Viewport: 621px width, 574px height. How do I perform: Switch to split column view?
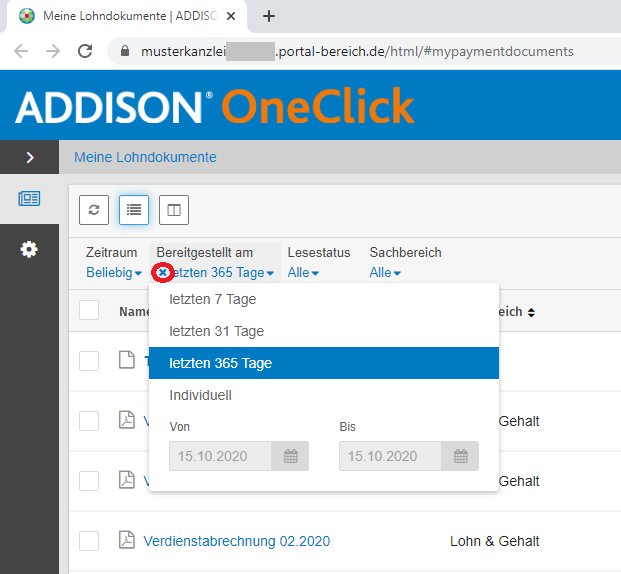coord(173,209)
